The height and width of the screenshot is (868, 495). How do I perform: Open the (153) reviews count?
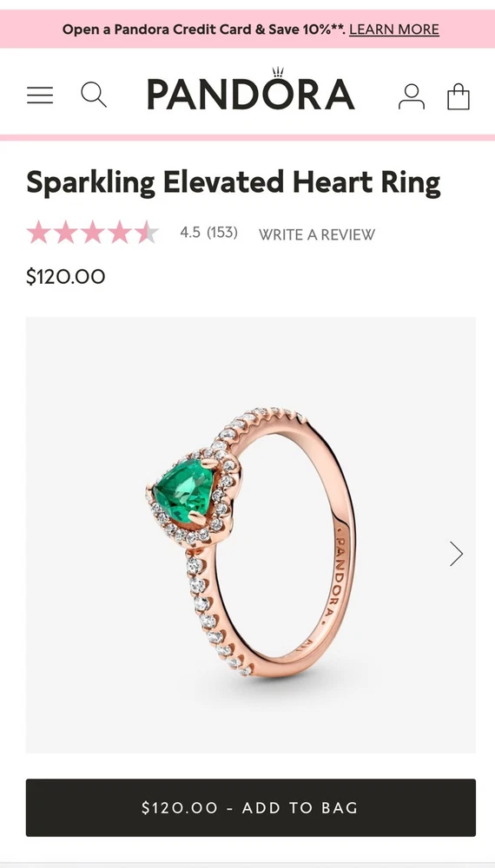click(222, 233)
